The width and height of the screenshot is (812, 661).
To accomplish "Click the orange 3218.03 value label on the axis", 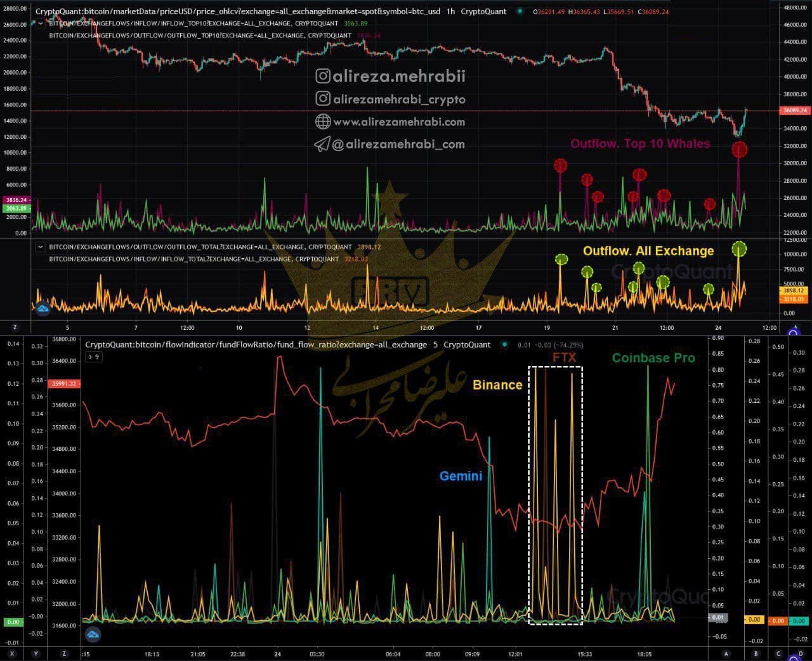I will click(x=794, y=299).
